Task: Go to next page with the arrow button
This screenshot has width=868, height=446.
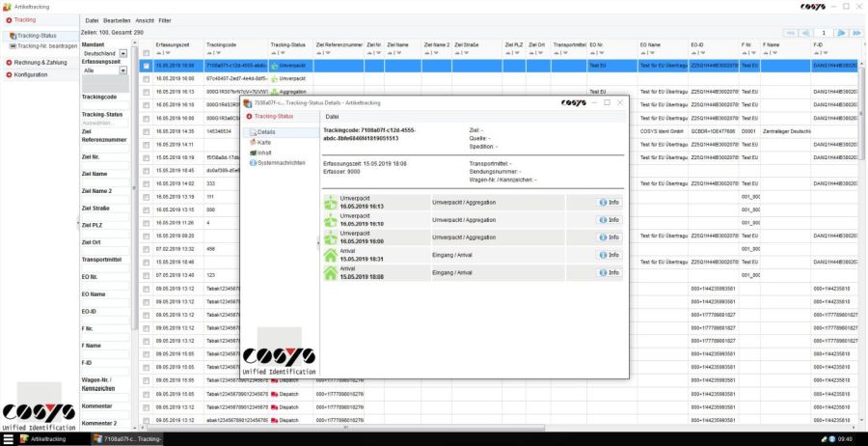Action: [841, 33]
